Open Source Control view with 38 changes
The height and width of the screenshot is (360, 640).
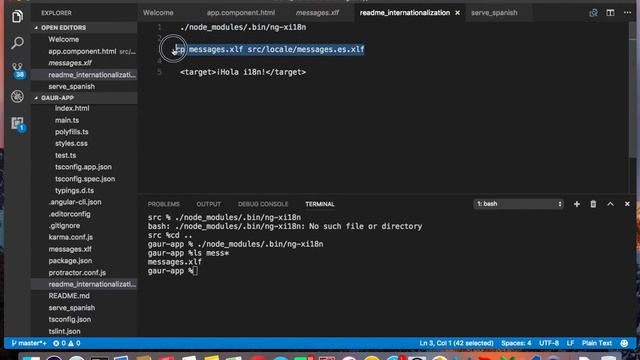[x=17, y=70]
